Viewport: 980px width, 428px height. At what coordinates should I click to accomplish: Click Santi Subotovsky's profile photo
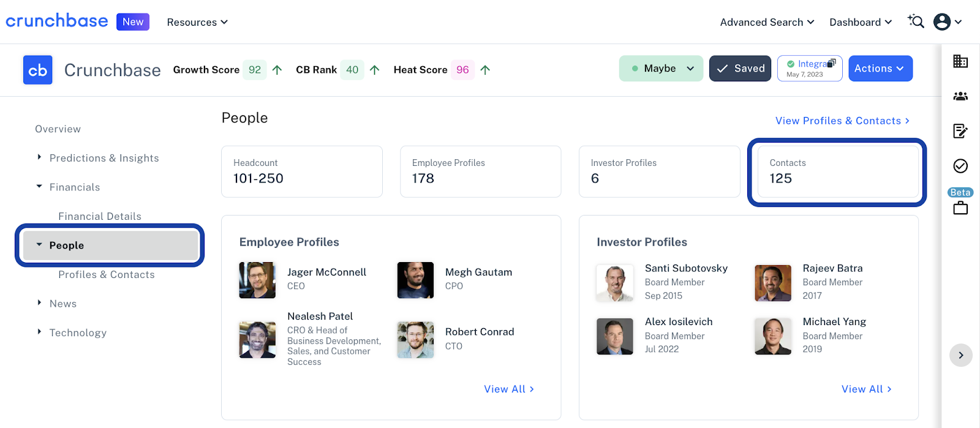click(x=615, y=283)
